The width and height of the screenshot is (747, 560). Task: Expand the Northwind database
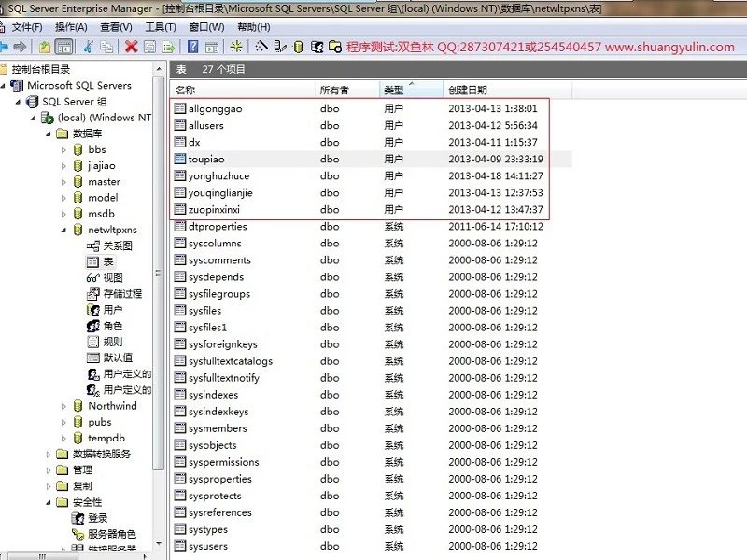pyautogui.click(x=63, y=406)
